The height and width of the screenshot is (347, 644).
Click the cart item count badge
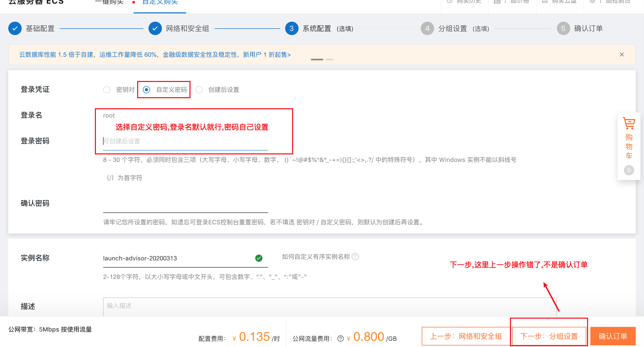point(629,170)
